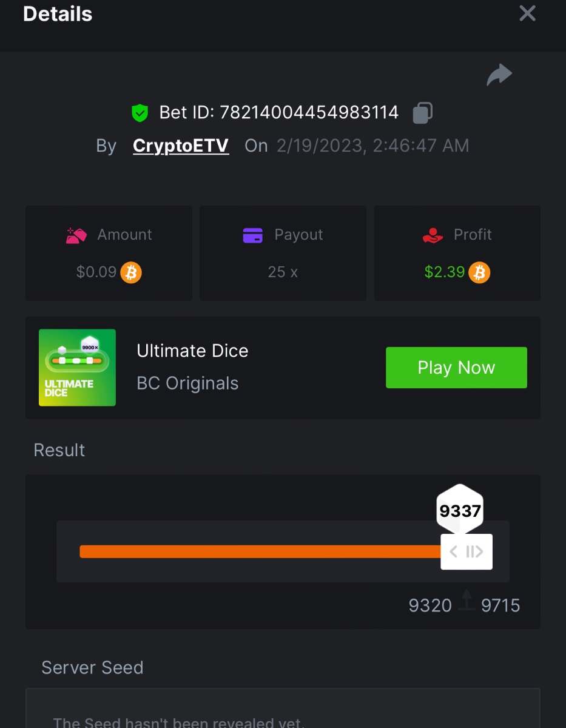Screen dimensions: 566x728
Task: Open the CryptoETV user profile
Action: tap(181, 146)
